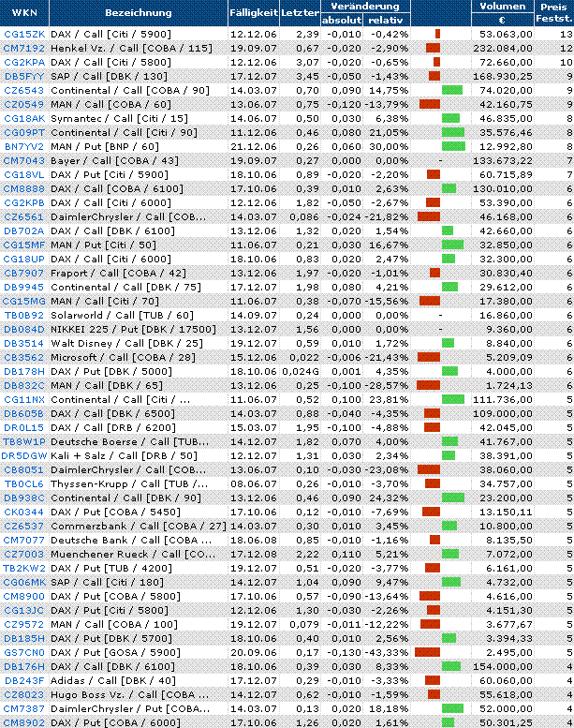Open warrant link CB3562
Image resolution: width=574 pixels, height=728 pixels.
pyautogui.click(x=24, y=358)
